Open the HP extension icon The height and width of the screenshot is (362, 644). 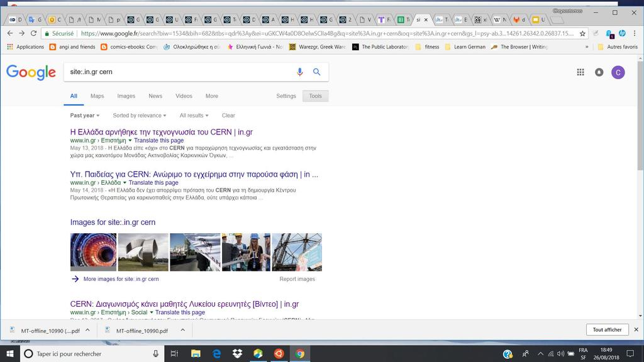coord(622,34)
